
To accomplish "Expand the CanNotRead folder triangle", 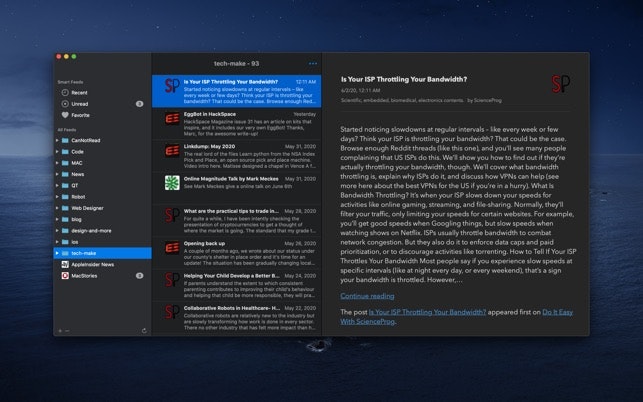I will tap(57, 140).
